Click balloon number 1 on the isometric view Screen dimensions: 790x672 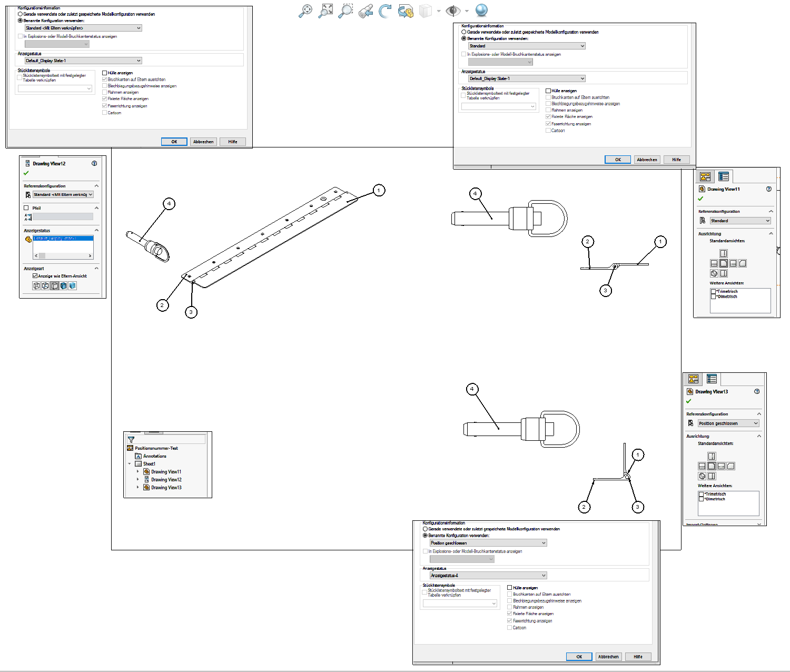coord(379,190)
